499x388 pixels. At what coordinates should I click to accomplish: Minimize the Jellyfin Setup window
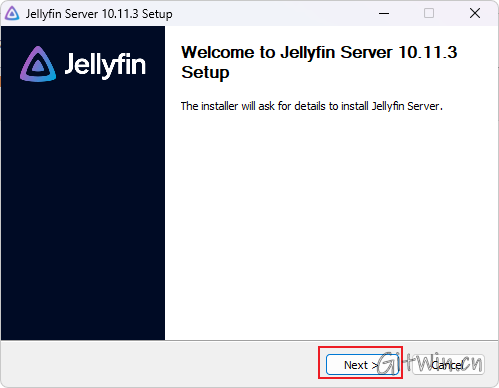tap(384, 14)
